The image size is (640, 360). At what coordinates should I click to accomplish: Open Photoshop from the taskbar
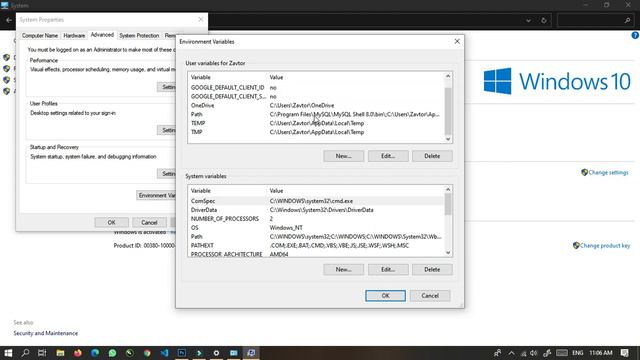pyautogui.click(x=182, y=353)
